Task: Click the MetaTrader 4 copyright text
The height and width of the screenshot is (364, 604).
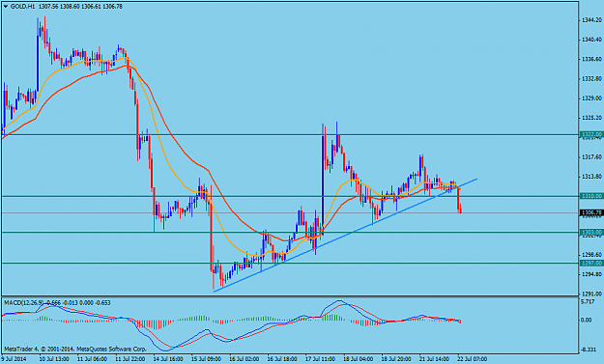Action: (x=75, y=349)
